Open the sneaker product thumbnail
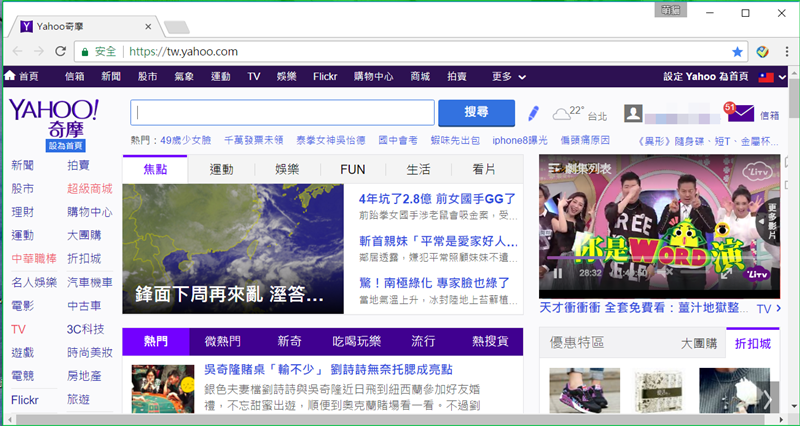The height and width of the screenshot is (426, 800). point(585,391)
